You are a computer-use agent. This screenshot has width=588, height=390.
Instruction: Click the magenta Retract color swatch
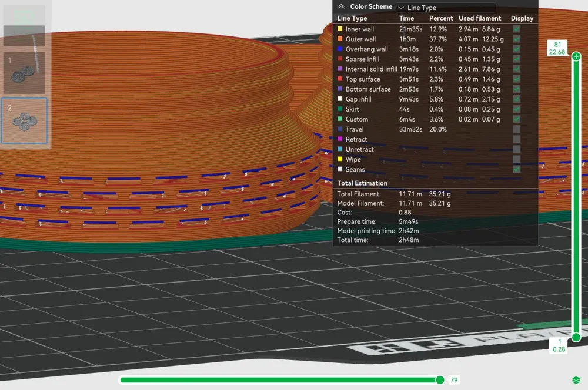pos(340,139)
